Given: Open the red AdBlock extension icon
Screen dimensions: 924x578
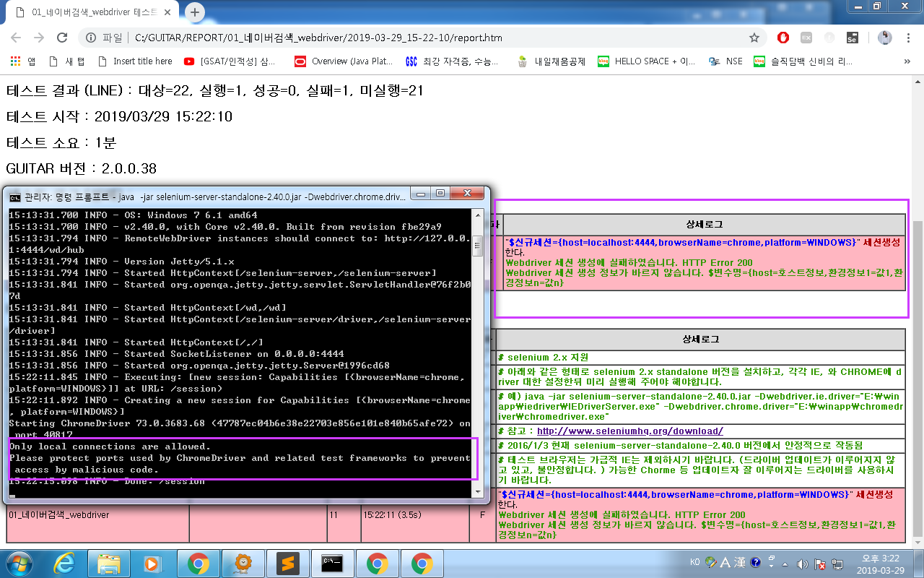Looking at the screenshot, I should (783, 37).
